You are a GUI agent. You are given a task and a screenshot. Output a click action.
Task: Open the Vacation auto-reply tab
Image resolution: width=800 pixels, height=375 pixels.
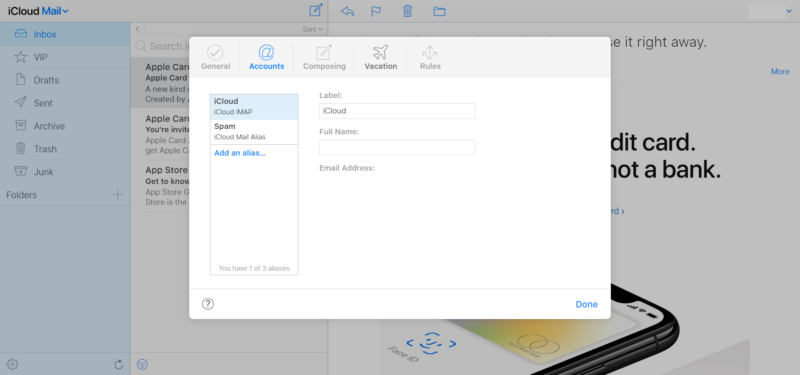(x=381, y=57)
